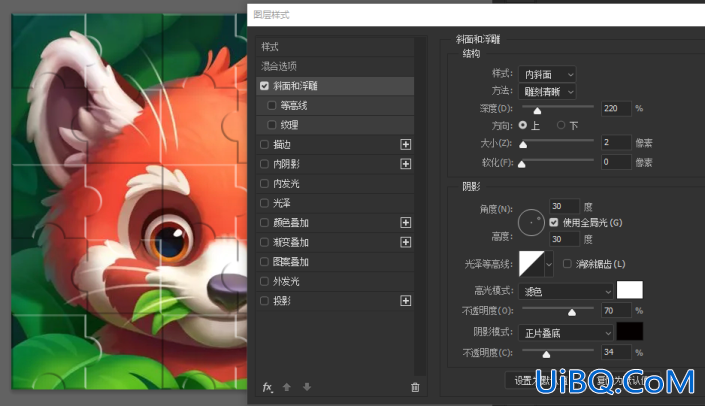This screenshot has width=705, height=406.
Task: Enable the 颜色叠加 checkbox
Action: (x=264, y=223)
